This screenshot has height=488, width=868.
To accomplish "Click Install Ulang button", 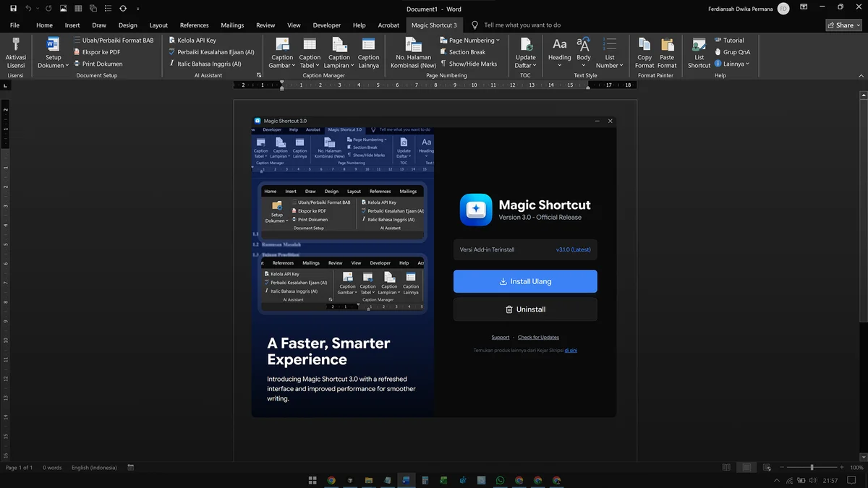I will [525, 281].
